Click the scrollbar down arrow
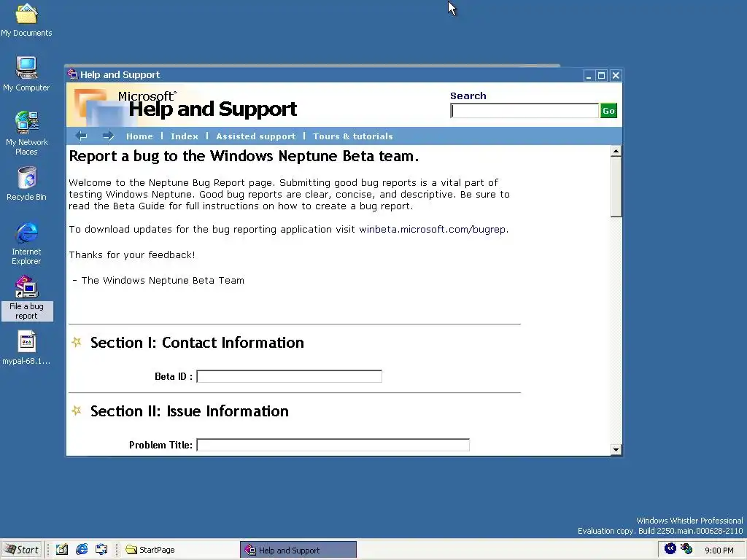 pyautogui.click(x=616, y=449)
